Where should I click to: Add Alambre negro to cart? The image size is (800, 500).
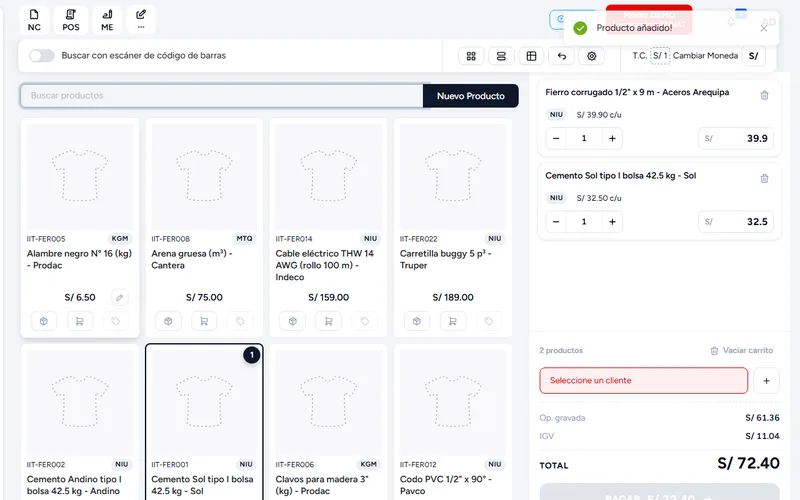[x=80, y=321]
